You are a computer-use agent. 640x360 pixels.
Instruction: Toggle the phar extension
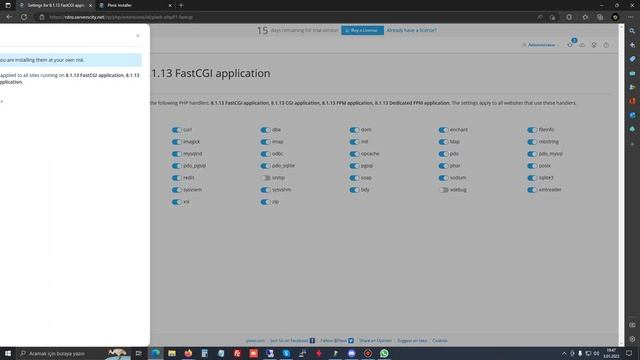pyautogui.click(x=443, y=166)
